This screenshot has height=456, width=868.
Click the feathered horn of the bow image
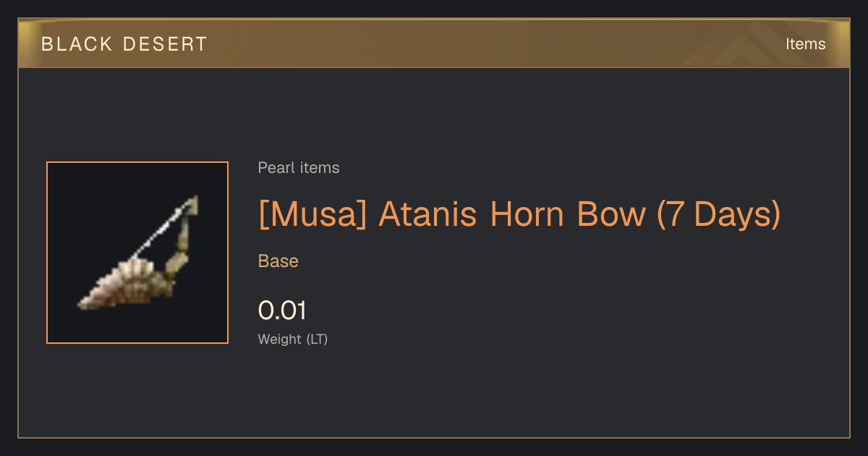click(119, 286)
